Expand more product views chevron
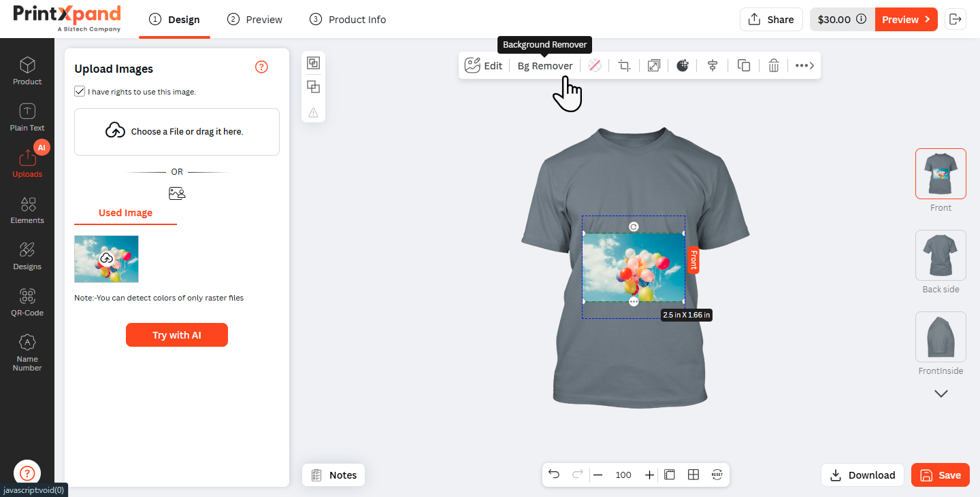 click(x=941, y=394)
